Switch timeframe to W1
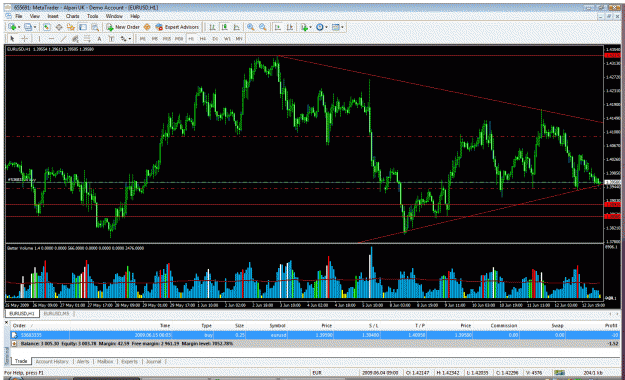The height and width of the screenshot is (380, 625). [x=227, y=39]
